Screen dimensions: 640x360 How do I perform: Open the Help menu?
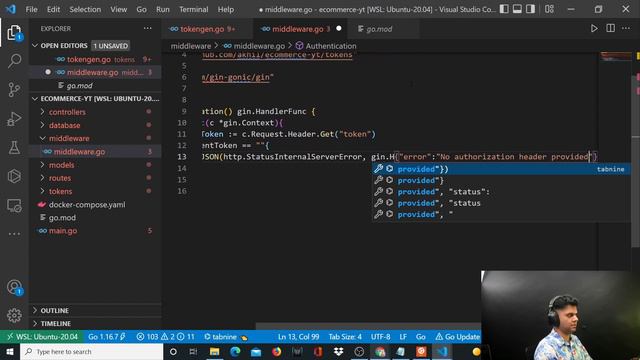226,9
